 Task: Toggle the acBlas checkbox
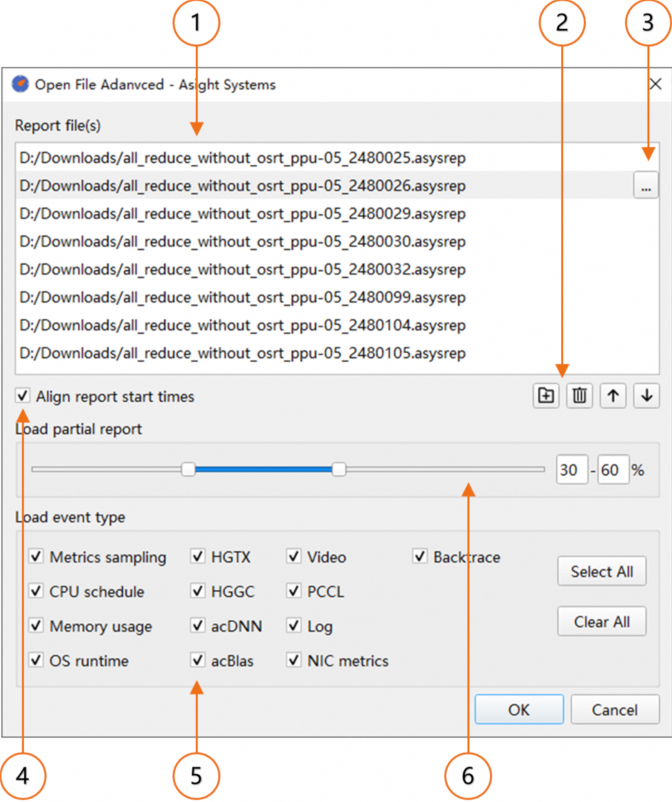198,660
